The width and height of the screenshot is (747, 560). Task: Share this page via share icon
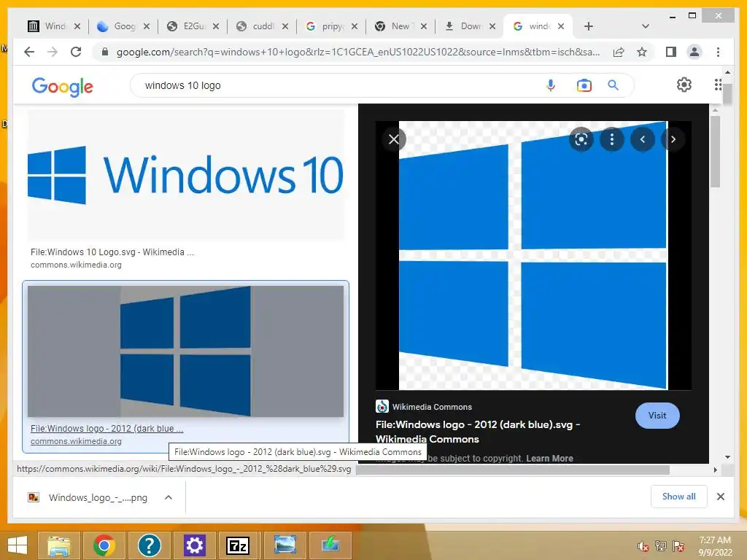tap(619, 52)
